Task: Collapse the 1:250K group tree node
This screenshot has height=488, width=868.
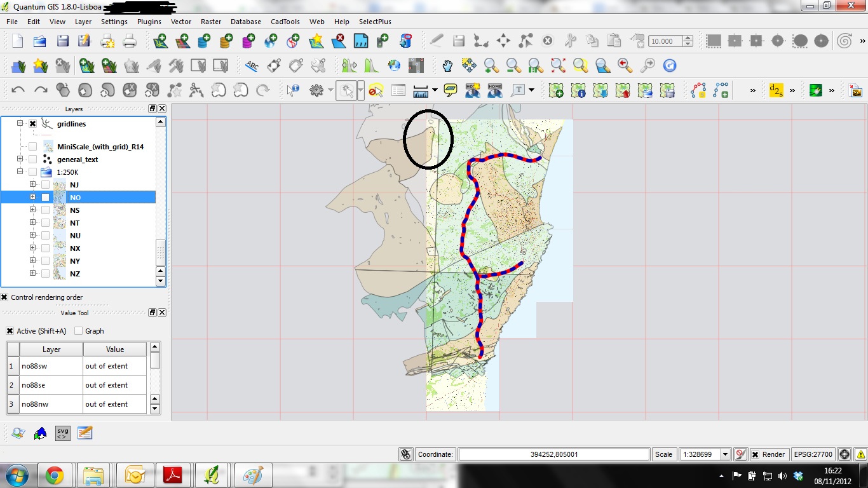Action: click(20, 172)
